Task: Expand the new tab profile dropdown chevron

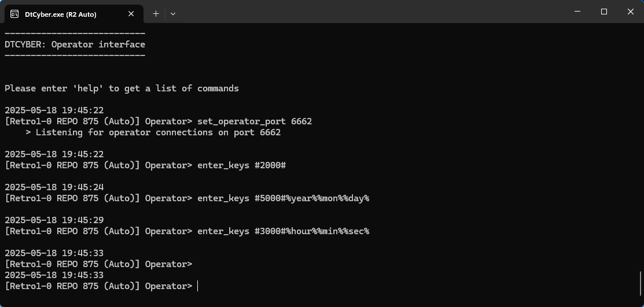Action: [172, 13]
